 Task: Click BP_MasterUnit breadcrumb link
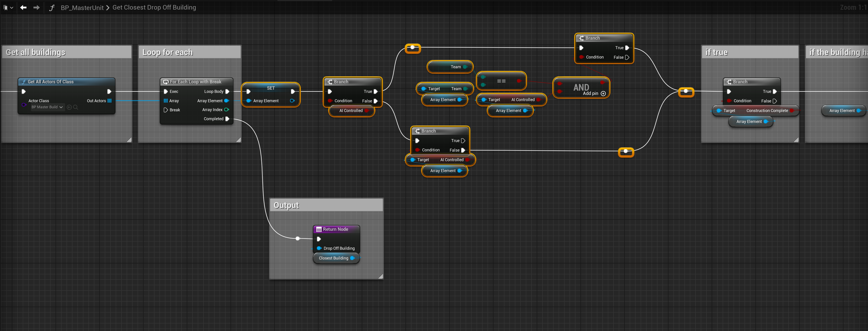pyautogui.click(x=82, y=8)
